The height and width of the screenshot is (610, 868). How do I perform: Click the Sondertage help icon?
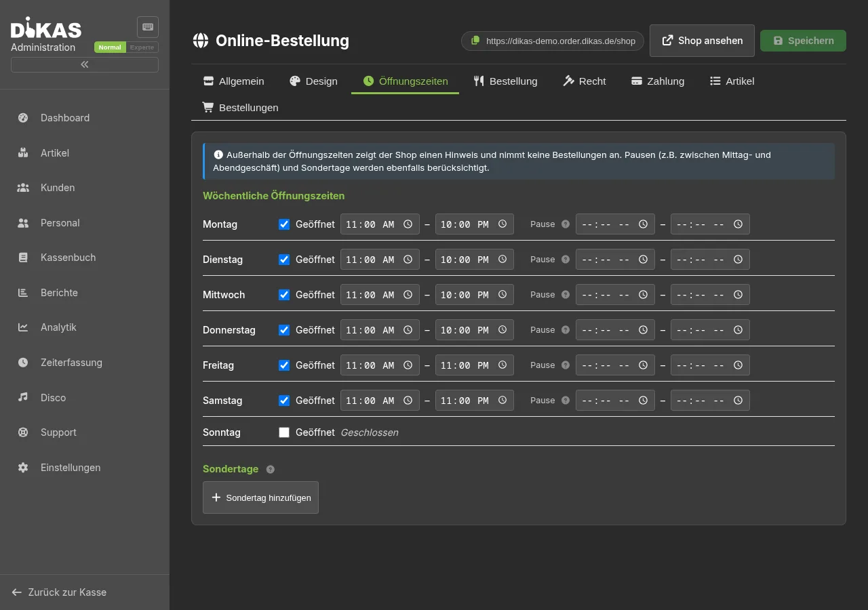point(271,470)
